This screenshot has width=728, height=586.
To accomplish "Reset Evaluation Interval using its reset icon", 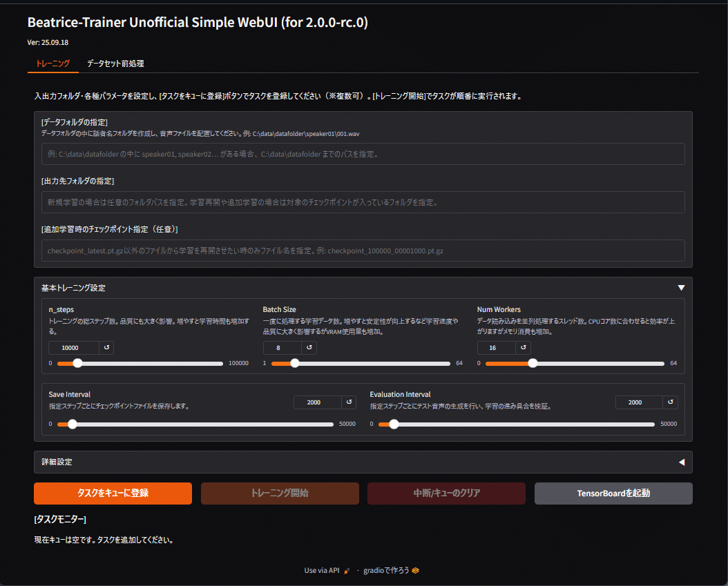I will [x=671, y=402].
